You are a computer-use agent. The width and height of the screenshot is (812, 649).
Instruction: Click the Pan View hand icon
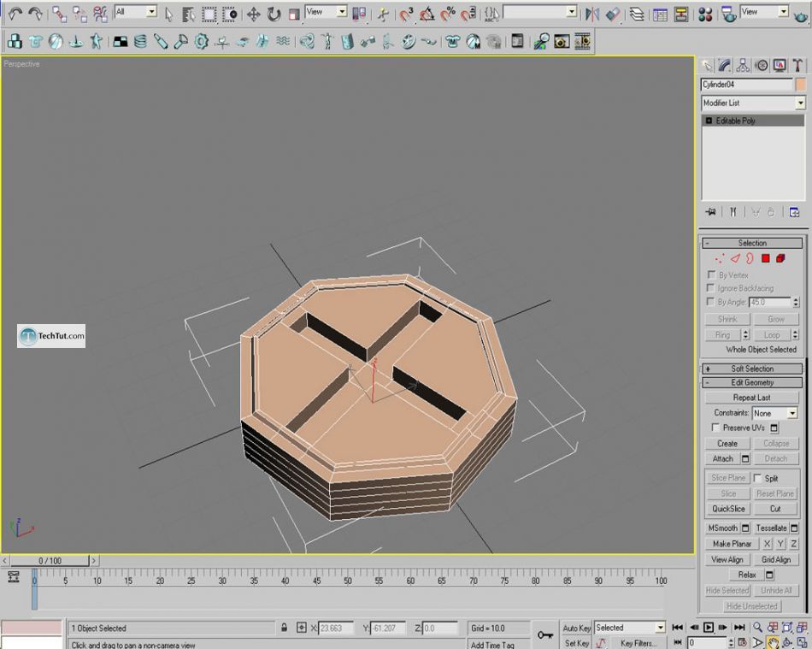pos(772,643)
